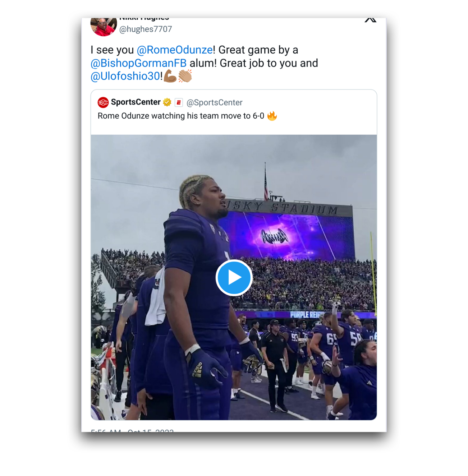Open the tweet timestamp at the bottom
This screenshot has height=476, width=468.
(132, 430)
